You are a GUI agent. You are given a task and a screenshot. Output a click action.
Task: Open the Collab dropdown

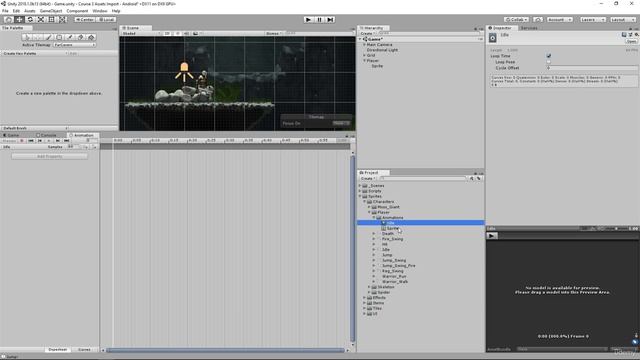(x=516, y=20)
